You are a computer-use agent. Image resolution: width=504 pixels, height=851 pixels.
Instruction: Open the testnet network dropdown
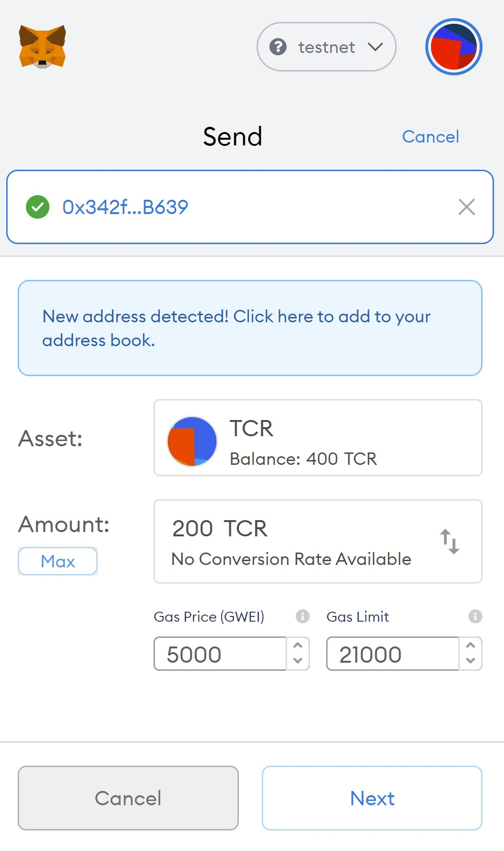coord(327,47)
